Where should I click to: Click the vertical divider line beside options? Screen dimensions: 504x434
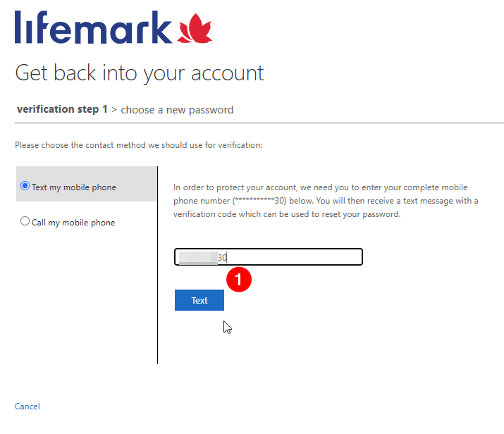point(157,265)
